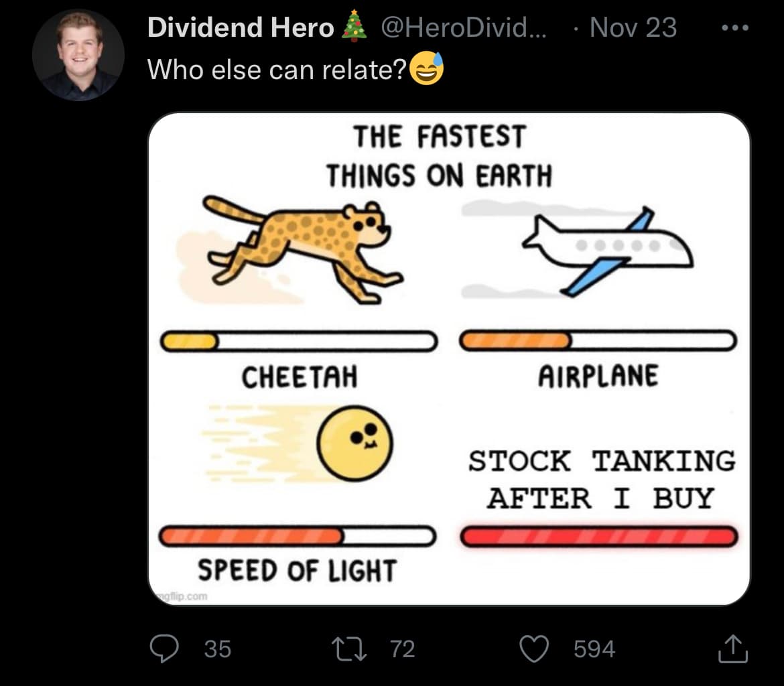Open the share upload icon
This screenshot has height=686, width=784.
(732, 648)
